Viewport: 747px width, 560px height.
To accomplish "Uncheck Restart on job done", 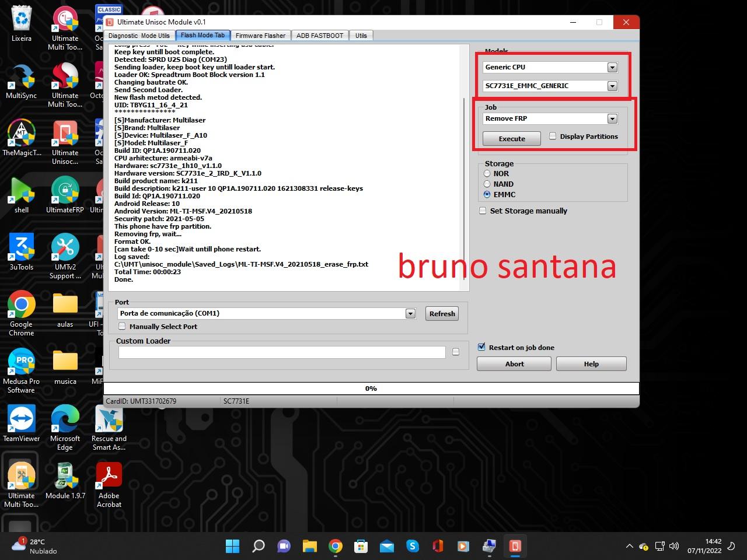I will click(x=481, y=346).
